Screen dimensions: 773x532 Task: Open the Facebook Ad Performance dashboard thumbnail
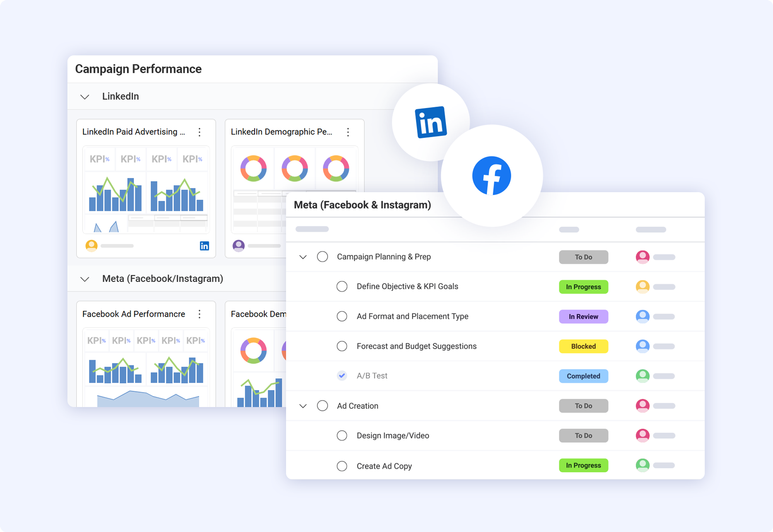(x=146, y=367)
